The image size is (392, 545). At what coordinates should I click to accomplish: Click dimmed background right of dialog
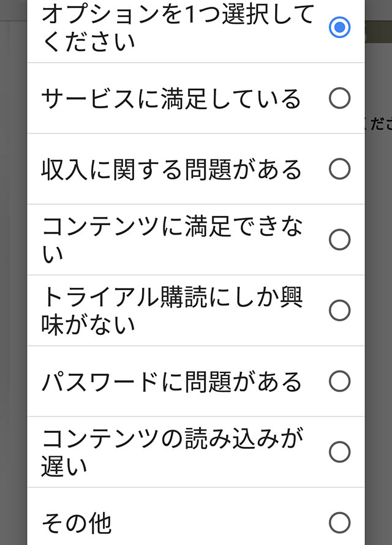click(379, 313)
